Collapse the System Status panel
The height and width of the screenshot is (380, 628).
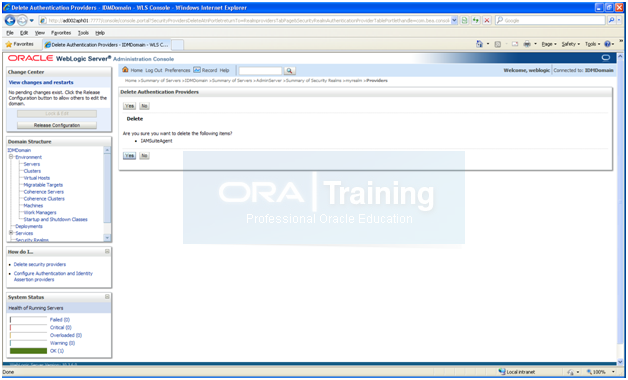[x=107, y=297]
